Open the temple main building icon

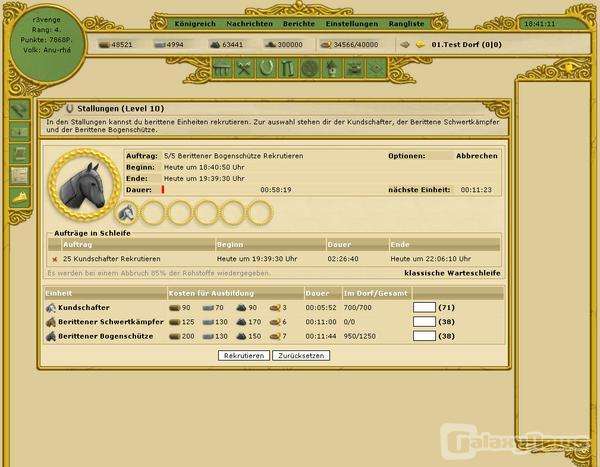point(222,69)
